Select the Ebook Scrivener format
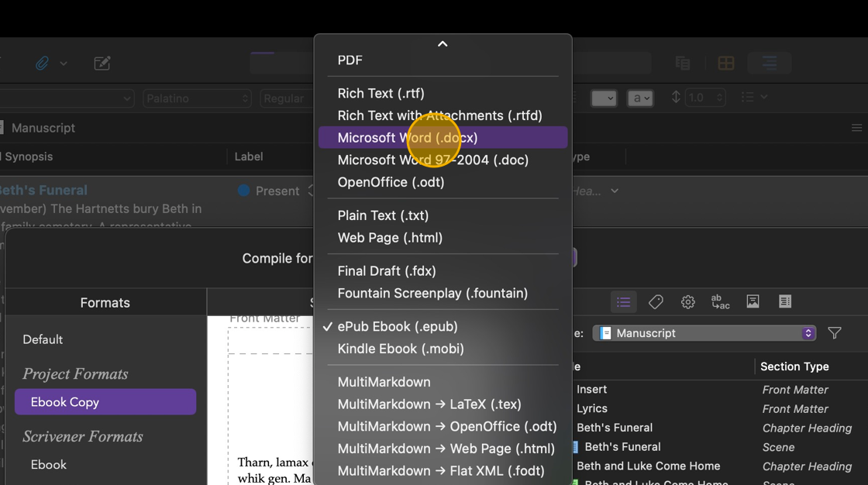This screenshot has height=485, width=868. pyautogui.click(x=49, y=465)
